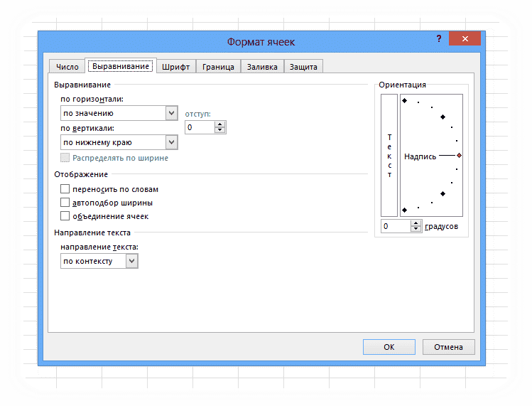Increase градусов with the up arrow

pyautogui.click(x=416, y=223)
